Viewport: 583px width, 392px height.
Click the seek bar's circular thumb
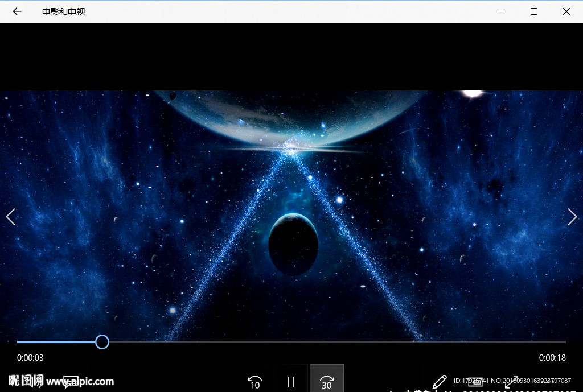pos(102,342)
